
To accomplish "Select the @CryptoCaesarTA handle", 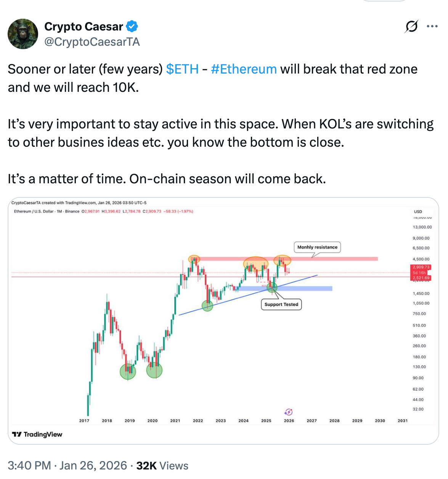I will point(93,42).
